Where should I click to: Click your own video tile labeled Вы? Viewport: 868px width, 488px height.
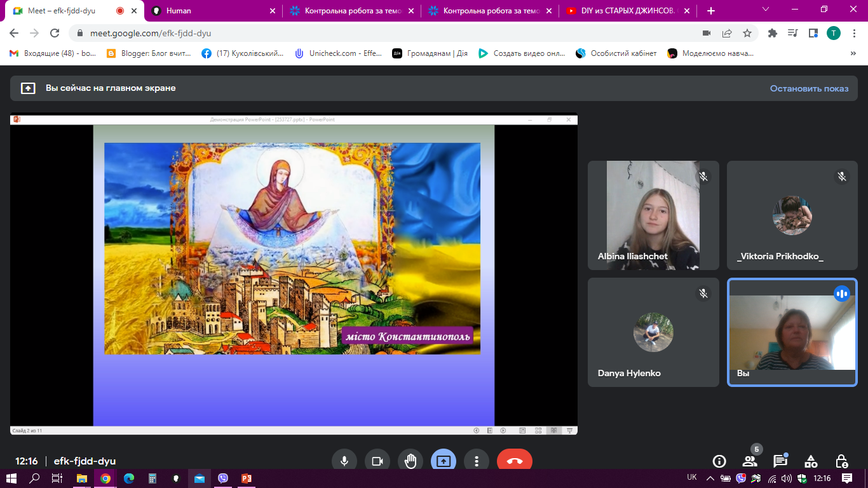(x=792, y=332)
